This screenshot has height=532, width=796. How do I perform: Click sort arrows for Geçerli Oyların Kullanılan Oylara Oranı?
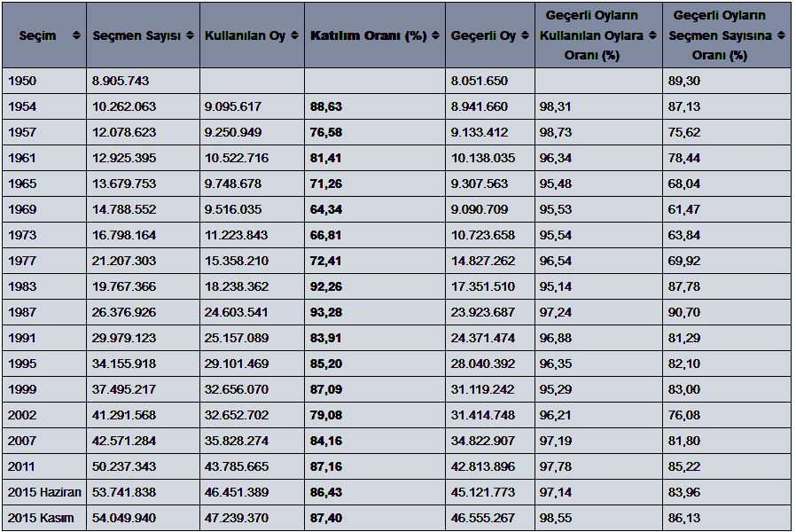[652, 36]
